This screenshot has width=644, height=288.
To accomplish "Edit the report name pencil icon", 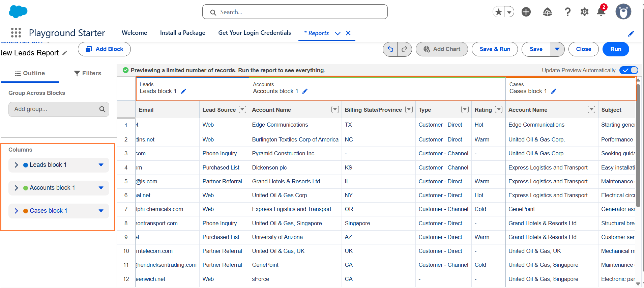I will (65, 53).
